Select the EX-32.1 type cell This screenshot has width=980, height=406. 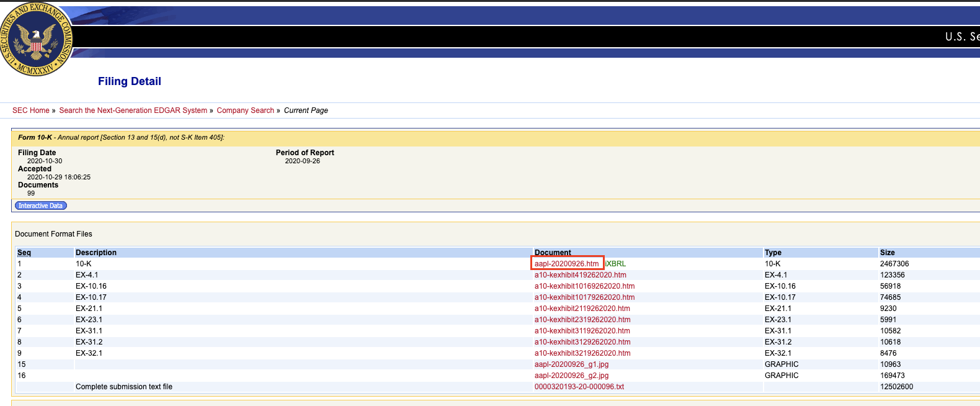[x=778, y=353]
